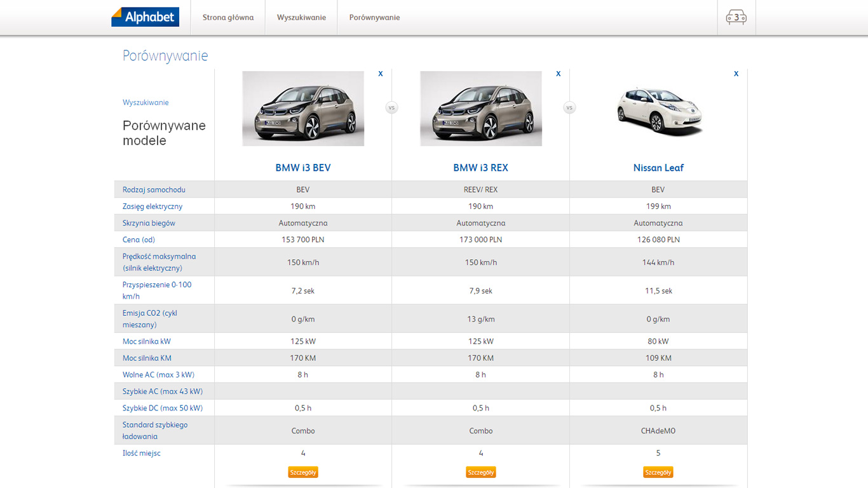Open the Porównywanie menu item
The image size is (868, 488).
(x=374, y=18)
